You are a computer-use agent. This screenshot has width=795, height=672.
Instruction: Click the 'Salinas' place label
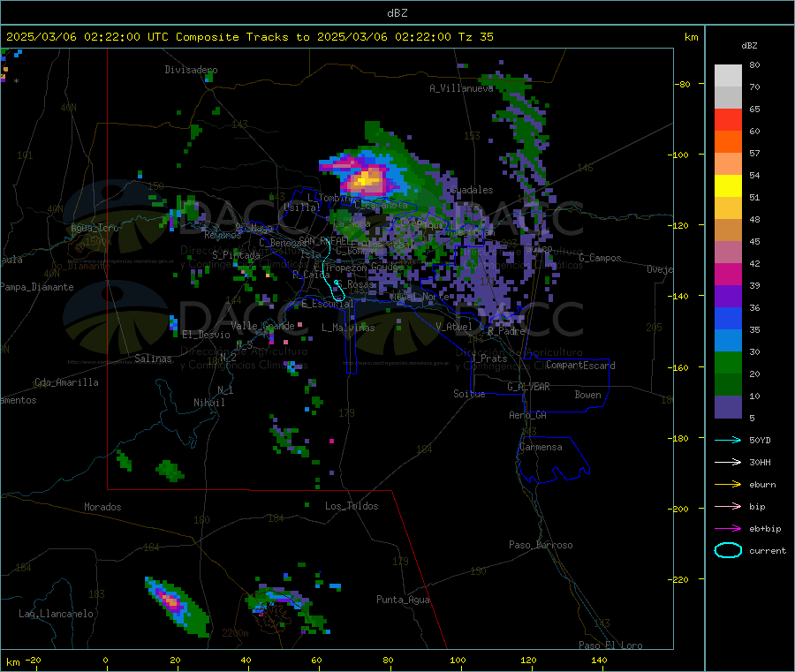point(153,359)
